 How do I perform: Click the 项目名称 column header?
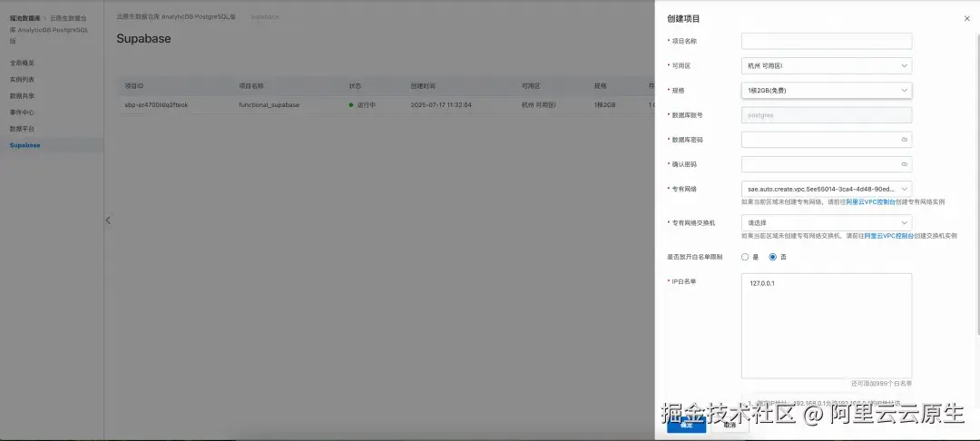pos(251,86)
